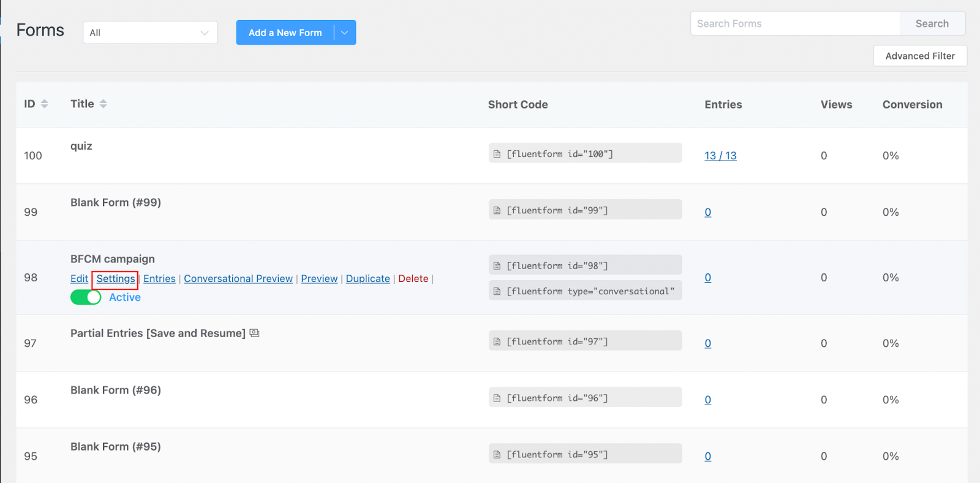Open the Advanced Filter panel
This screenshot has width=980, height=483.
920,56
